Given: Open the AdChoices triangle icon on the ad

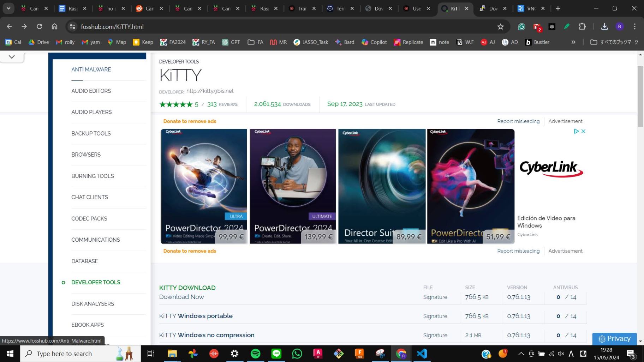Looking at the screenshot, I should (576, 131).
